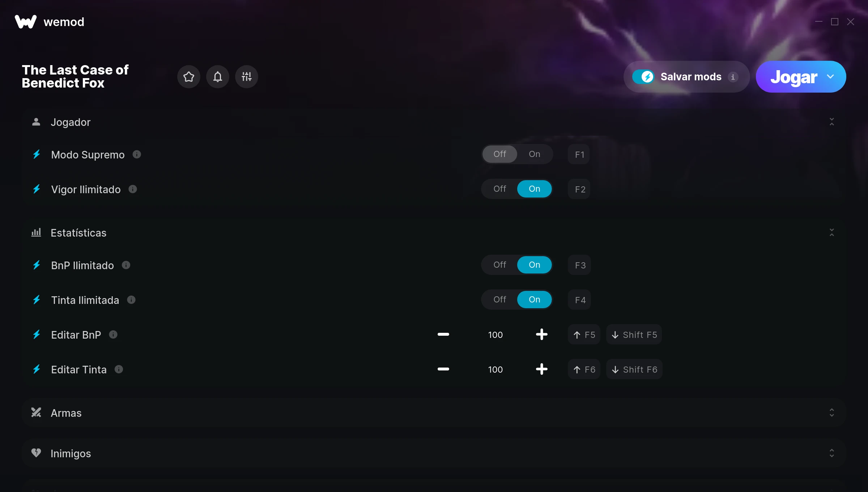This screenshot has height=492, width=868.
Task: Click the Jogar button
Action: click(x=793, y=77)
